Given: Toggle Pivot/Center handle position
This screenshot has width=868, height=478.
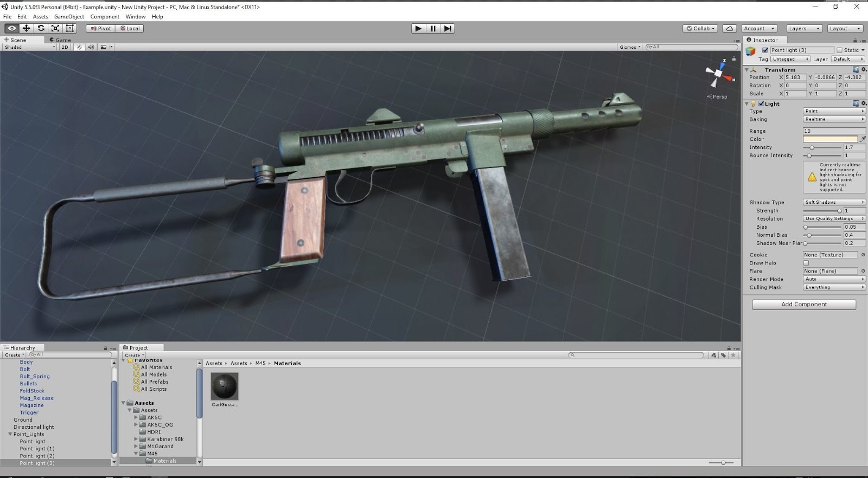Looking at the screenshot, I should click(x=100, y=28).
